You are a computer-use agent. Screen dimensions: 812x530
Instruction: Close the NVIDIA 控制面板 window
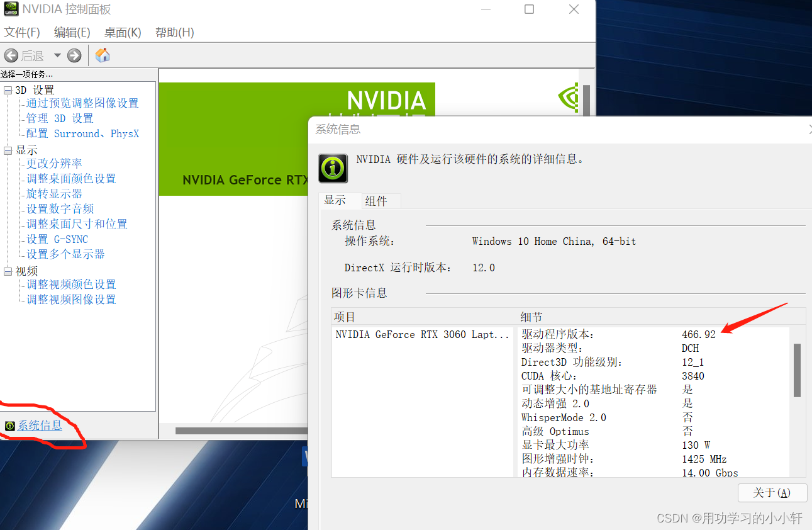(x=574, y=9)
